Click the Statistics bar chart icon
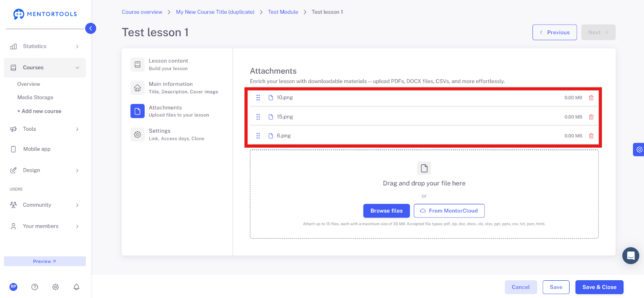This screenshot has width=644, height=298. (13, 46)
